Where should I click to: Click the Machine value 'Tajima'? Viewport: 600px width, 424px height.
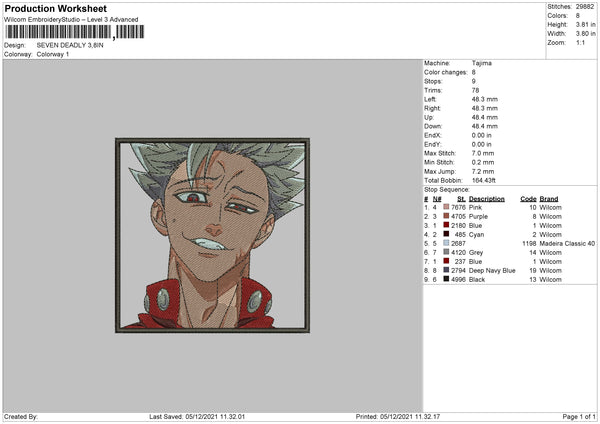click(482, 63)
